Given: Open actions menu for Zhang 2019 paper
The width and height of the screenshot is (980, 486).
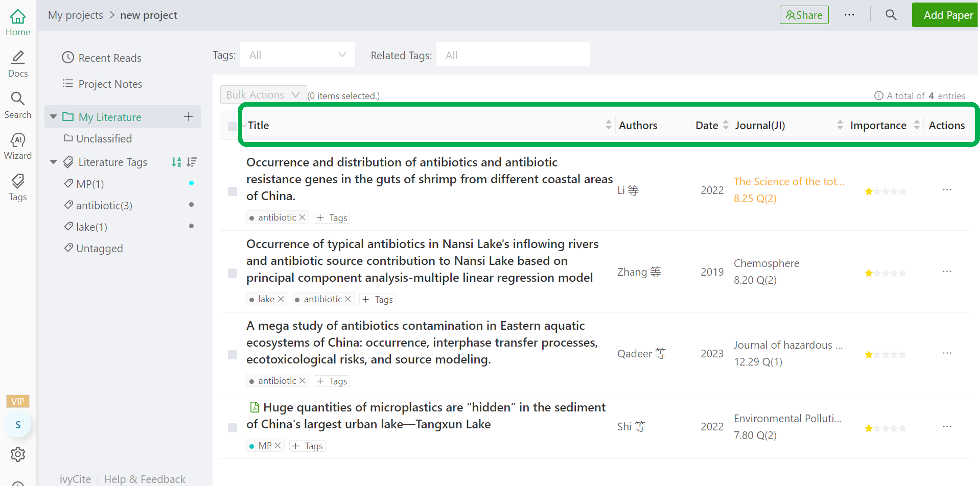Looking at the screenshot, I should 947,272.
